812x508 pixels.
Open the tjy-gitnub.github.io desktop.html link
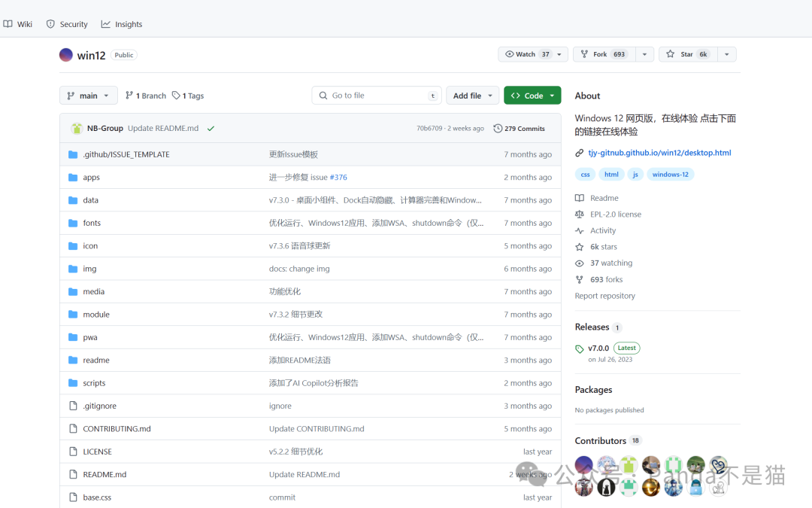660,152
